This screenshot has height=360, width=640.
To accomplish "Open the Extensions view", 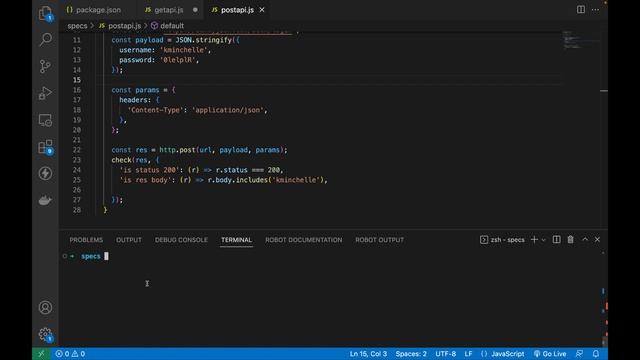I will click(45, 147).
